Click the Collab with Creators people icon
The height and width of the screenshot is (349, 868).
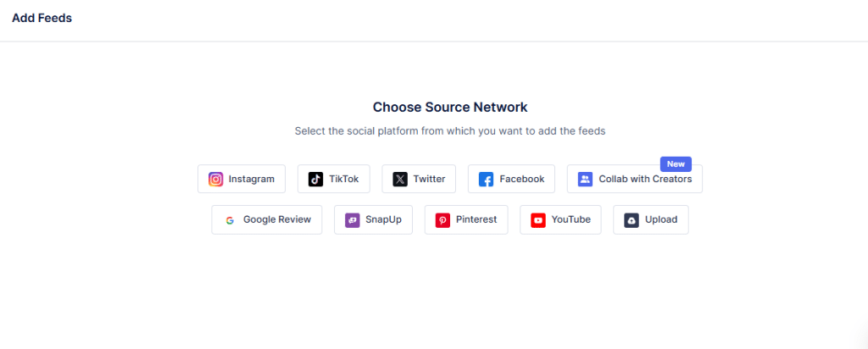point(585,179)
